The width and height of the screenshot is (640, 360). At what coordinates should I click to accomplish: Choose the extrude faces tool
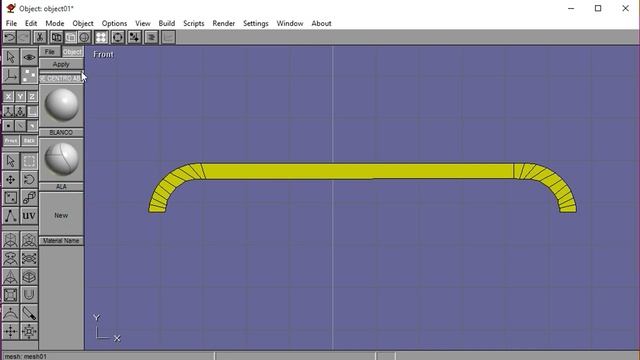click(x=11, y=240)
